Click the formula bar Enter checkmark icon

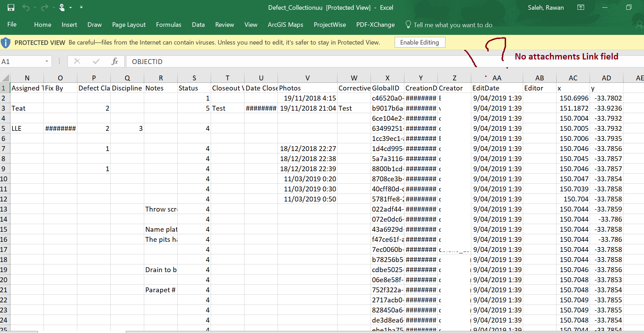tap(96, 62)
